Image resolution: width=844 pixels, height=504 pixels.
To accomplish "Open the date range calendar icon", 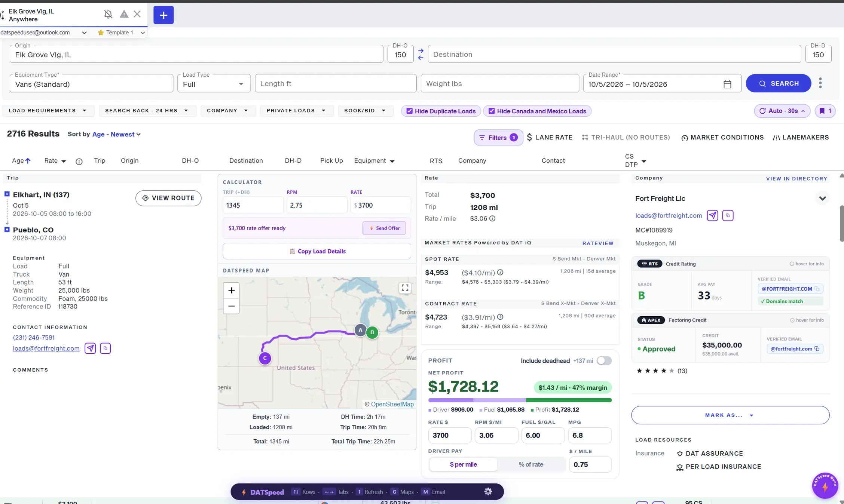I will [x=727, y=84].
